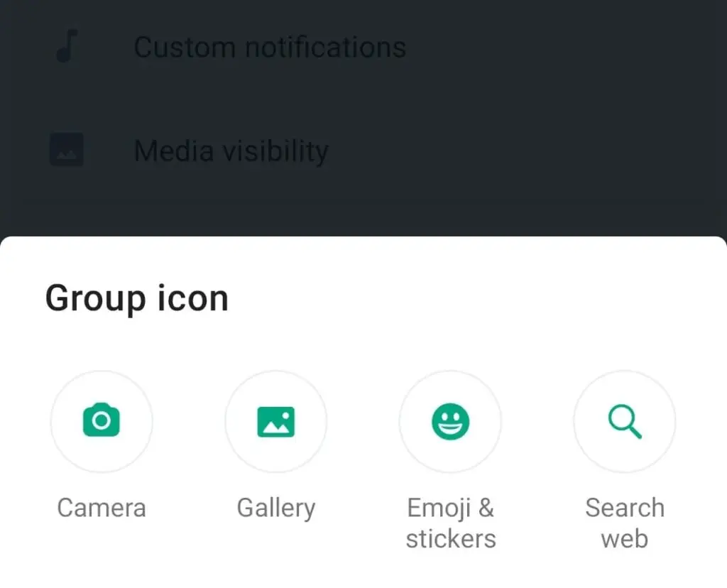Image resolution: width=727 pixels, height=588 pixels.
Task: Click the Media visibility image icon
Action: 67,149
